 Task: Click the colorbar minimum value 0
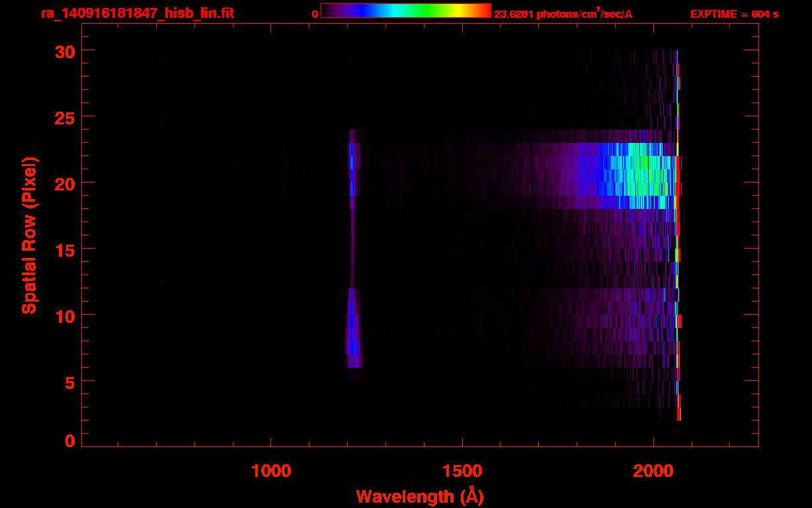(315, 15)
